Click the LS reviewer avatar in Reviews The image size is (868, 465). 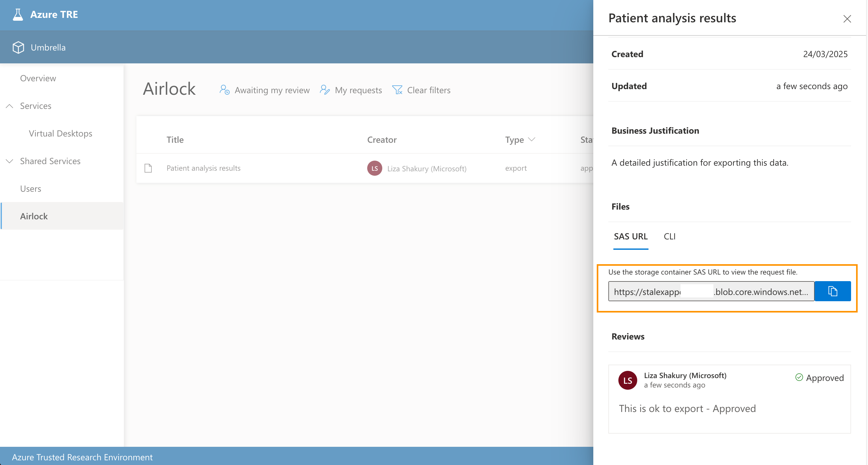(x=627, y=380)
